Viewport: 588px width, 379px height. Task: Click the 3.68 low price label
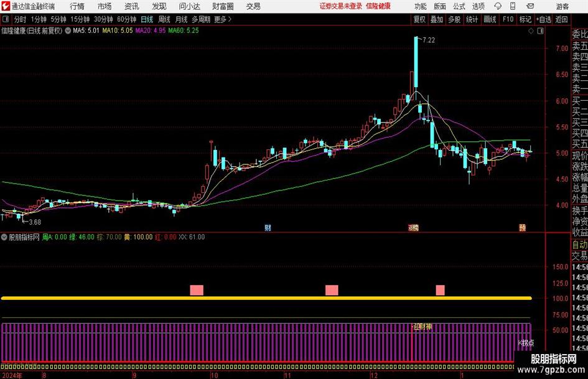tap(35, 222)
